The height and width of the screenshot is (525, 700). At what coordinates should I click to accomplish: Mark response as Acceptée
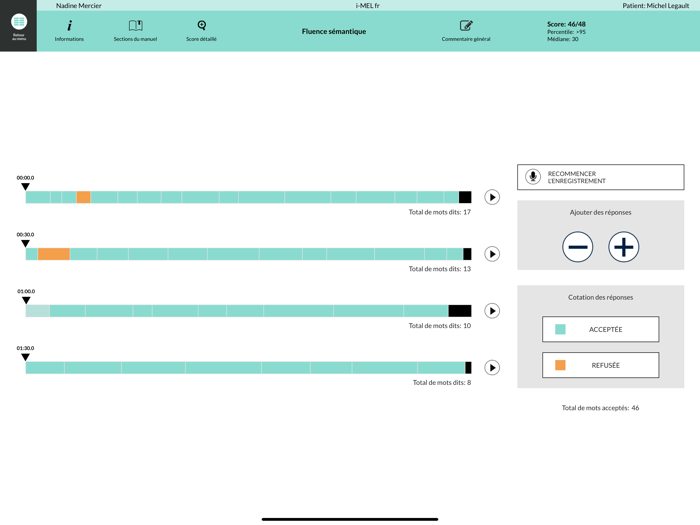[x=600, y=329]
